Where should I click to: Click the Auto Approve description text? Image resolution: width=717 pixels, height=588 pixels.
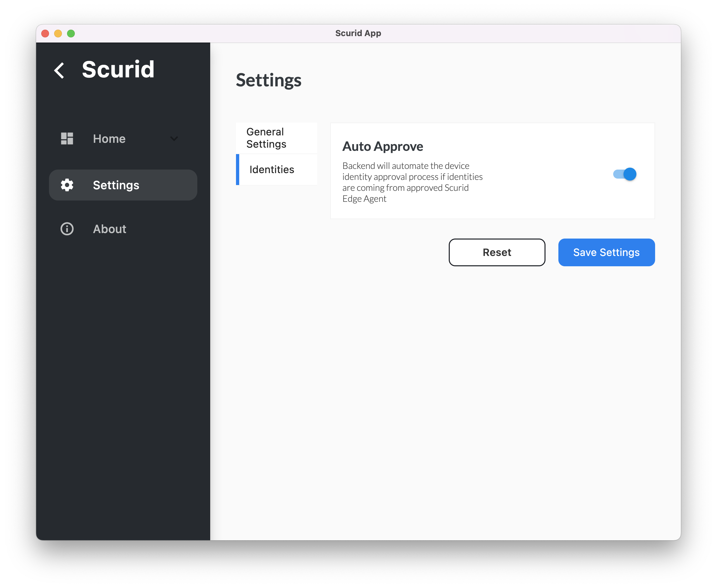[412, 182]
